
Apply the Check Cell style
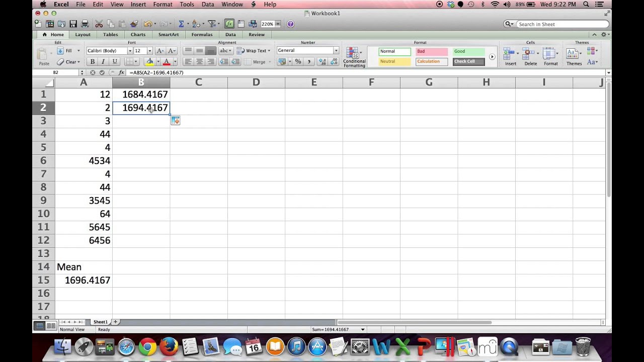468,62
